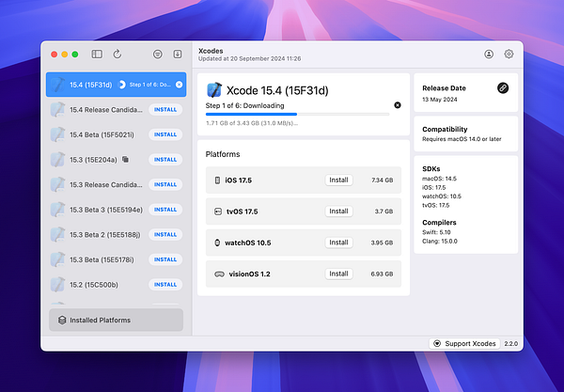Viewport: 564px width, 392px height.
Task: Install 15.4 Release Candidate
Action: (165, 109)
